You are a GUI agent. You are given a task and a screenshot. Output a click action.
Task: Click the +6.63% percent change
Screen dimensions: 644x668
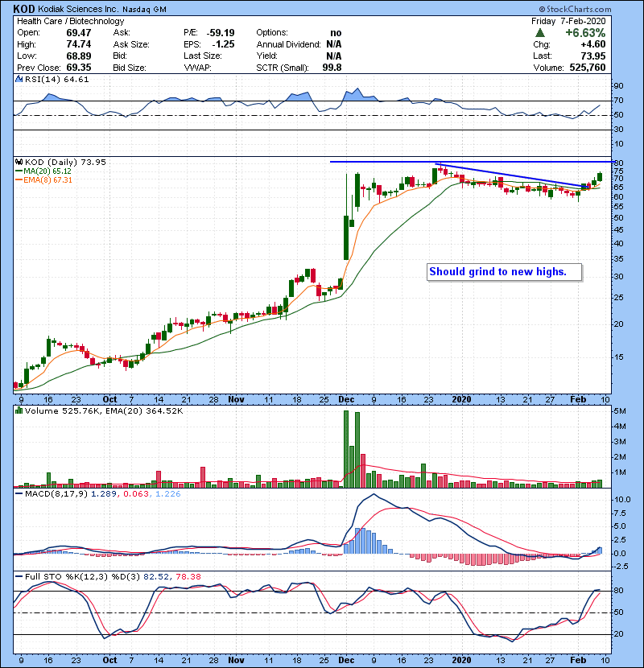tap(585, 33)
